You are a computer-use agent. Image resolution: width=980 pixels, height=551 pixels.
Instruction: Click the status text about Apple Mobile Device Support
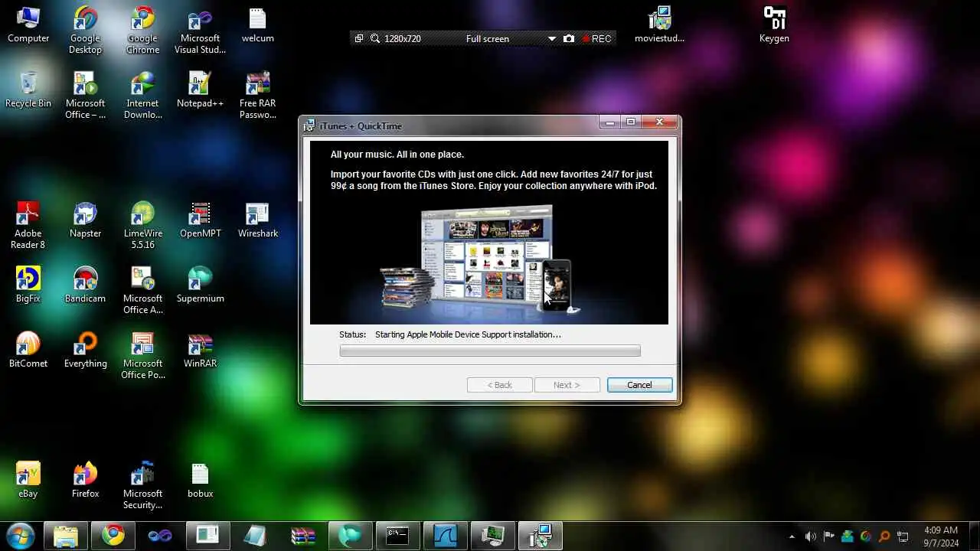coord(468,334)
